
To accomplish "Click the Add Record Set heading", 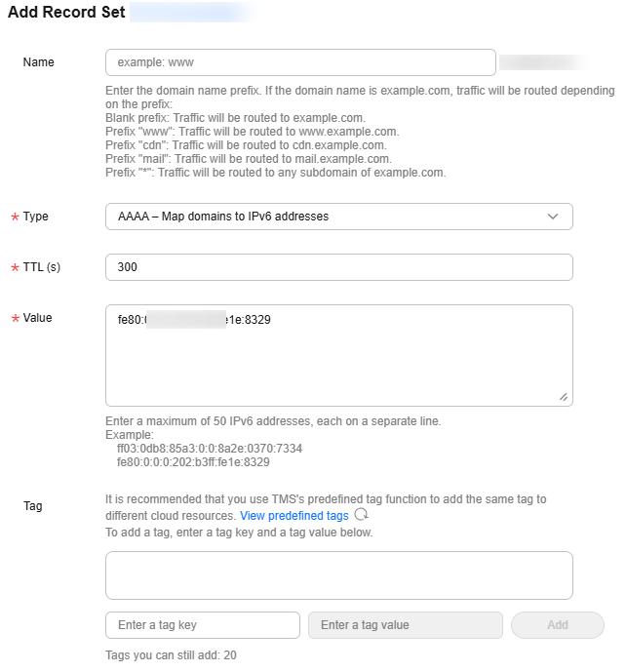I will point(66,12).
